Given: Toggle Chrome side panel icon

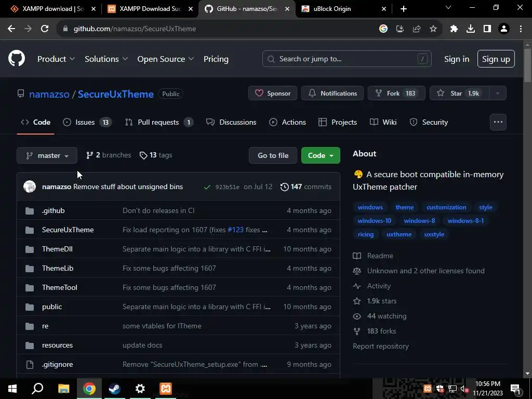Looking at the screenshot, I should pyautogui.click(x=487, y=29).
